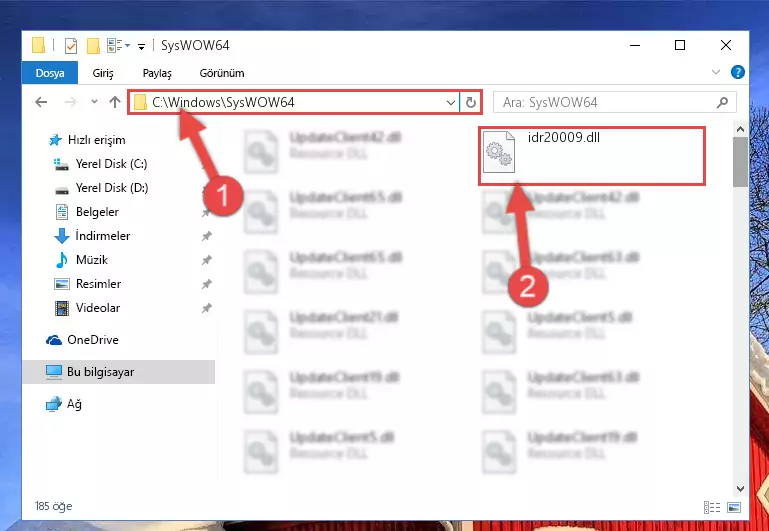Screen dimensions: 769x531
Task: Click the Bu bilgisayar monitor icon
Action: 53,372
